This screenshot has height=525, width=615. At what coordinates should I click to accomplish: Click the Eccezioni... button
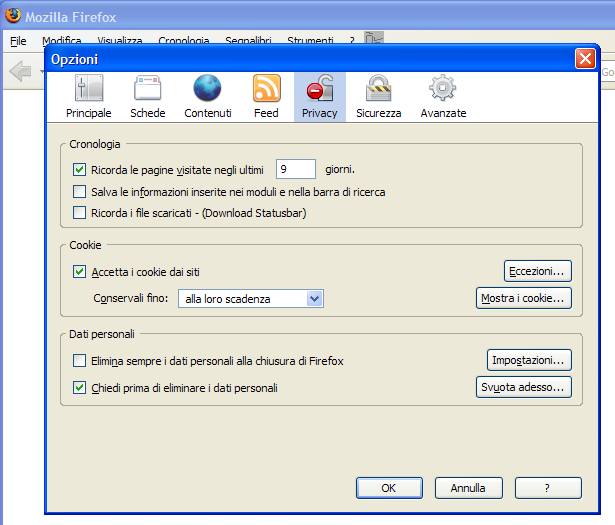point(538,271)
